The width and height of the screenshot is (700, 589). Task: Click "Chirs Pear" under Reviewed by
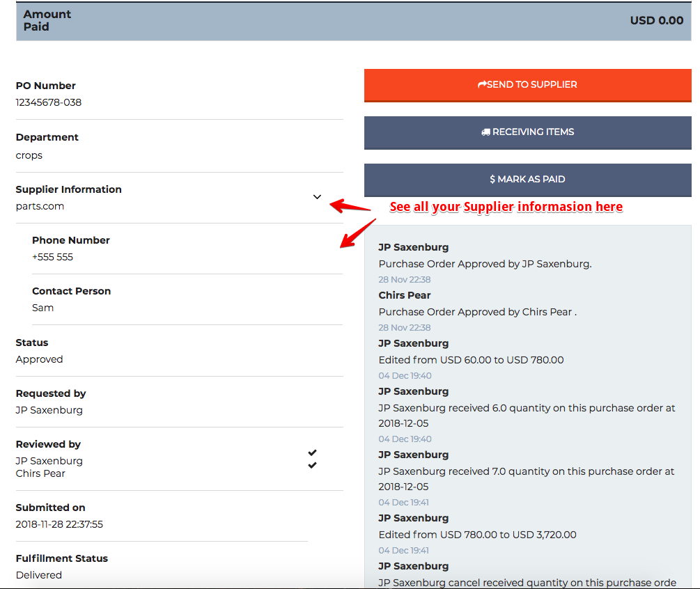40,473
